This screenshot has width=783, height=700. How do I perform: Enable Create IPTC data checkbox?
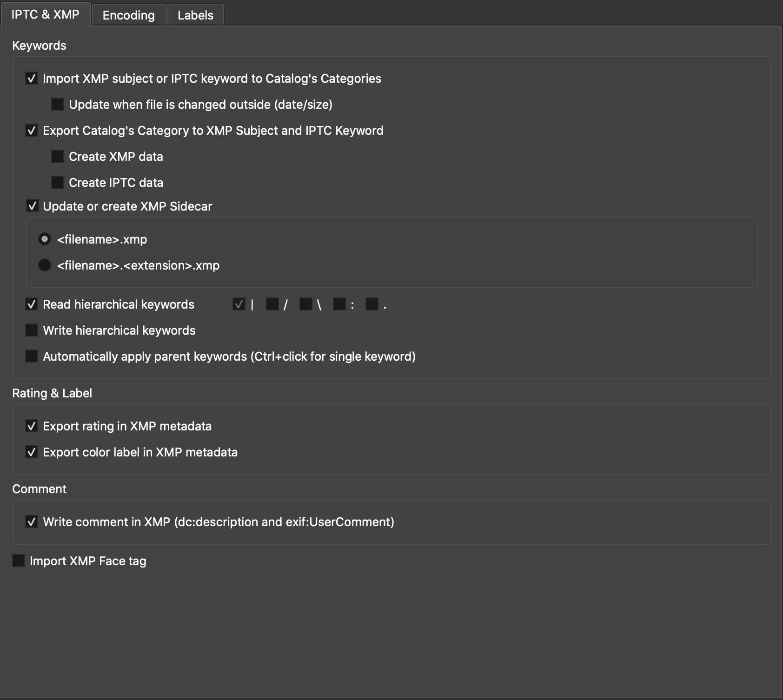(58, 183)
